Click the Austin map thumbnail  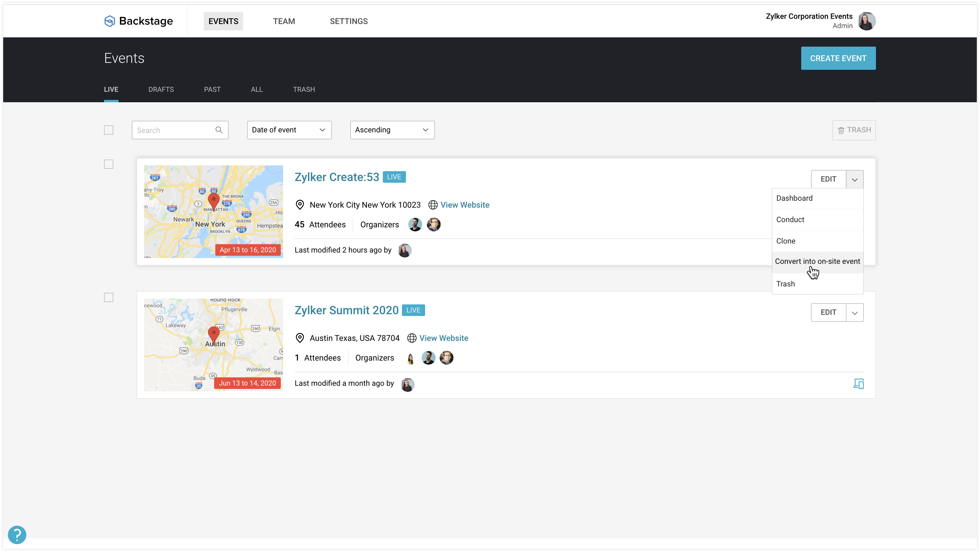213,344
